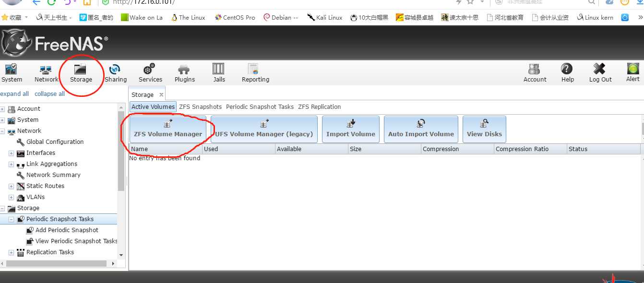The image size is (644, 283).
Task: Select View Periodic Snapshot Tasks in tree
Action: coord(76,241)
